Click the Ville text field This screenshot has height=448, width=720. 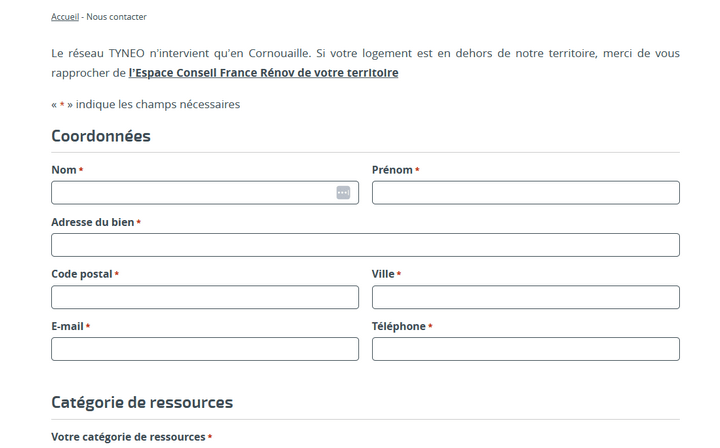[526, 297]
